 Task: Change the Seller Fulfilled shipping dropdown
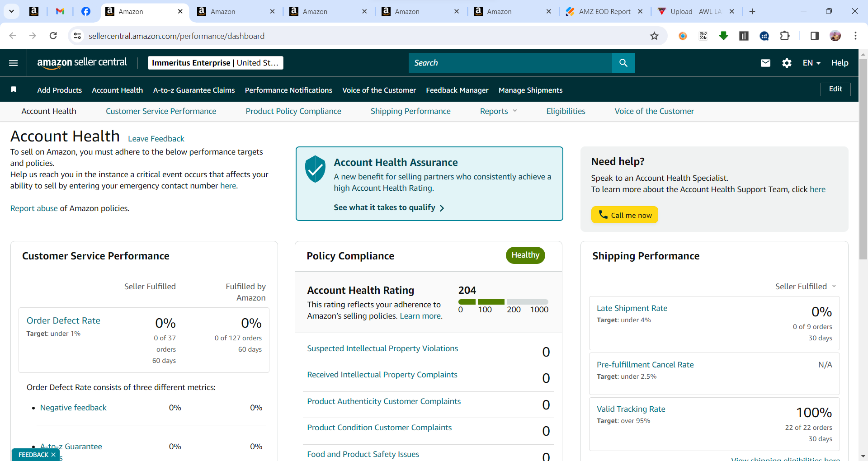806,287
